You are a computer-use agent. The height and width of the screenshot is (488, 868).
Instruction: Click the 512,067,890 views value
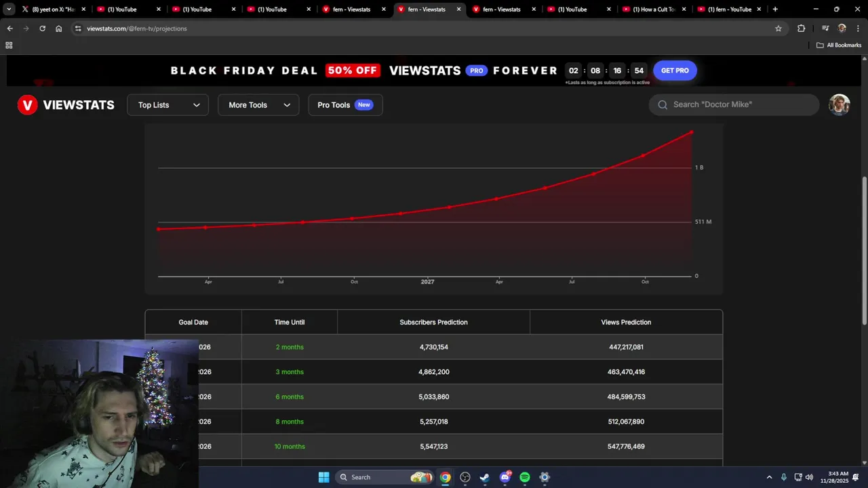pos(626,422)
